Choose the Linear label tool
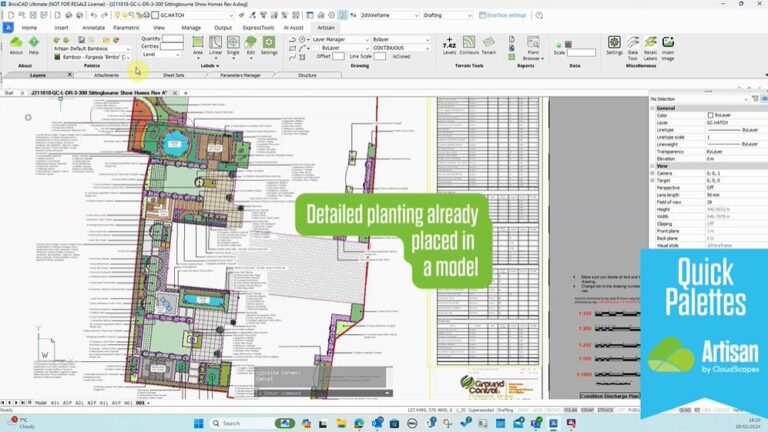This screenshot has height=432, width=768. coord(216,46)
